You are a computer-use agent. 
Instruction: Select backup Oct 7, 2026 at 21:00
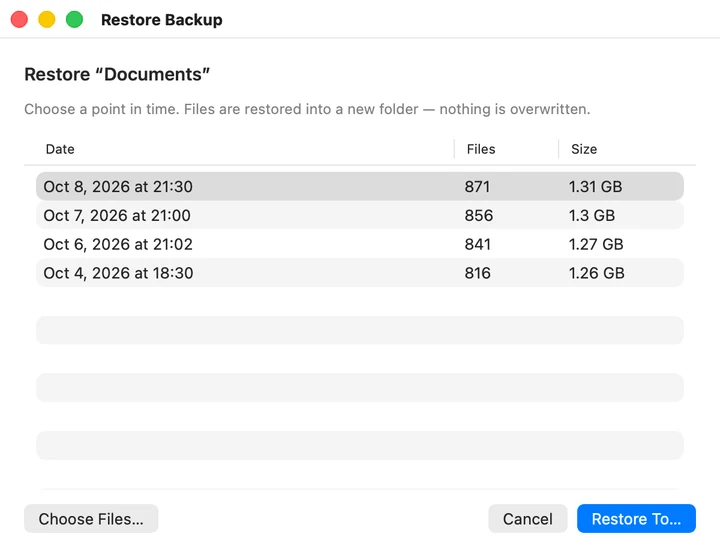coord(360,215)
